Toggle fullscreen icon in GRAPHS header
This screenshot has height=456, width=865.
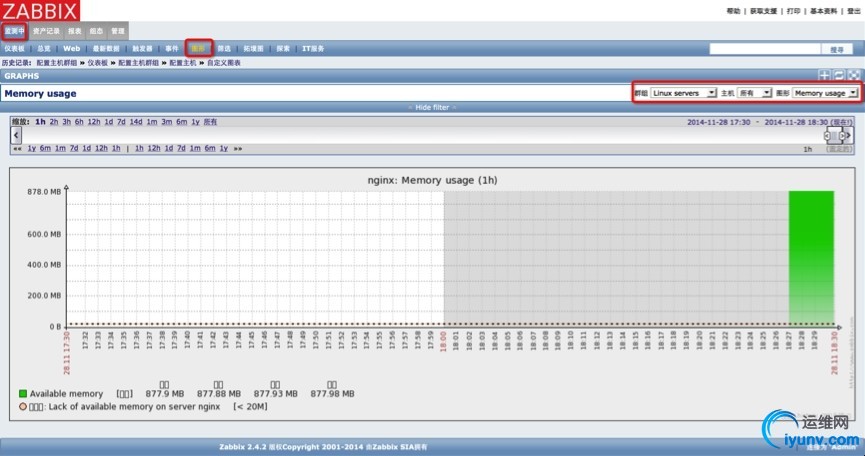854,76
